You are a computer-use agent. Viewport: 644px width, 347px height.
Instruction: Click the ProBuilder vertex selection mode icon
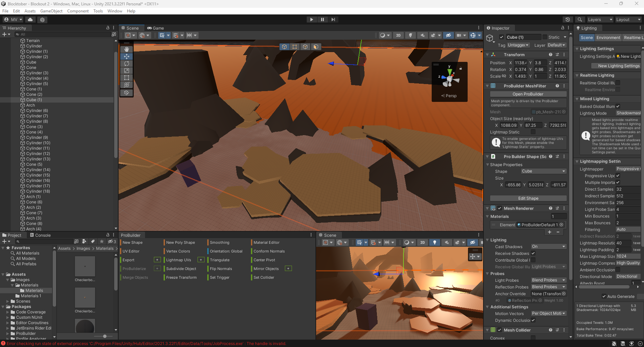[x=295, y=47]
